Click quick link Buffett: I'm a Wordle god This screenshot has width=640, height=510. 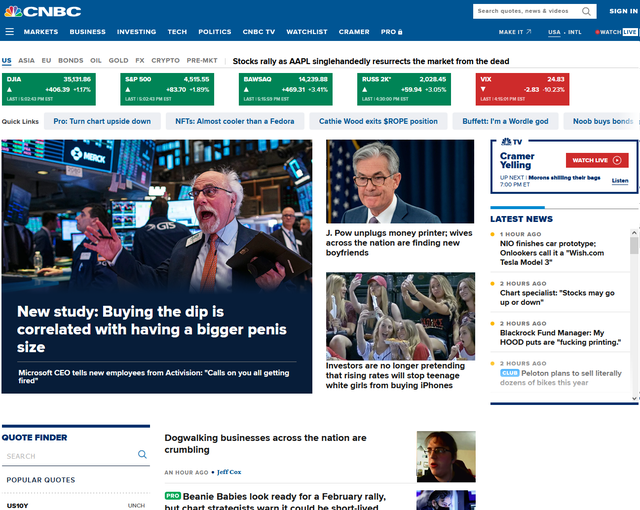click(505, 121)
